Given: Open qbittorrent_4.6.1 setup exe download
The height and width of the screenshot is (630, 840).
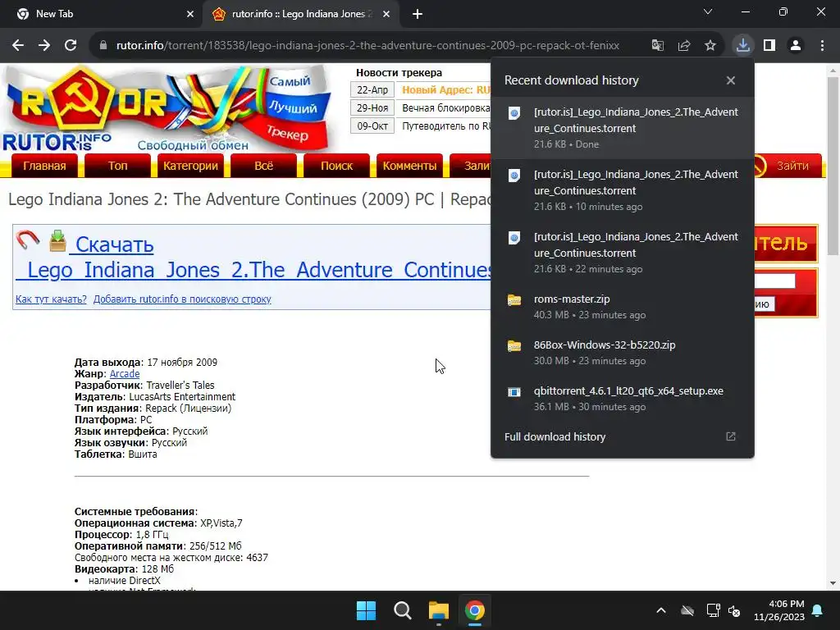Looking at the screenshot, I should tap(623, 399).
